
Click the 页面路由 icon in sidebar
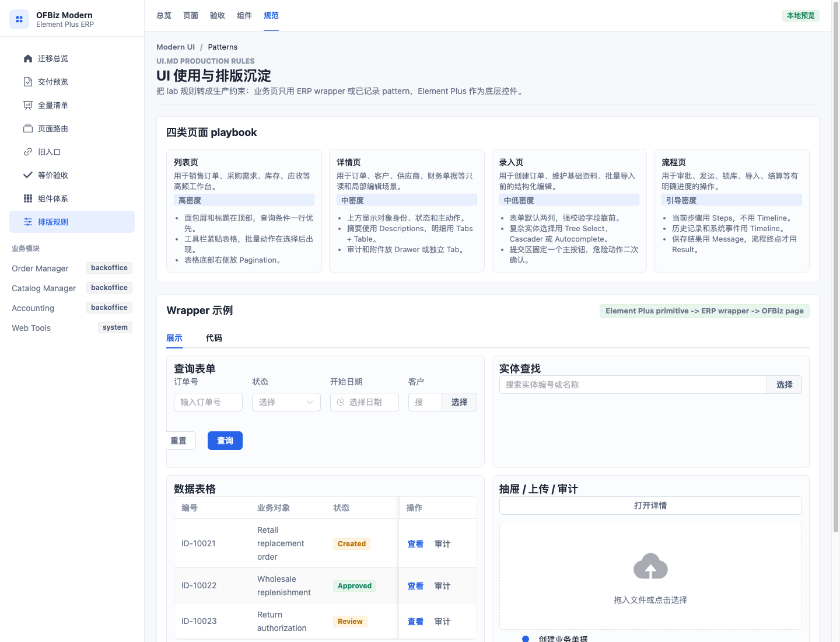[x=28, y=128]
